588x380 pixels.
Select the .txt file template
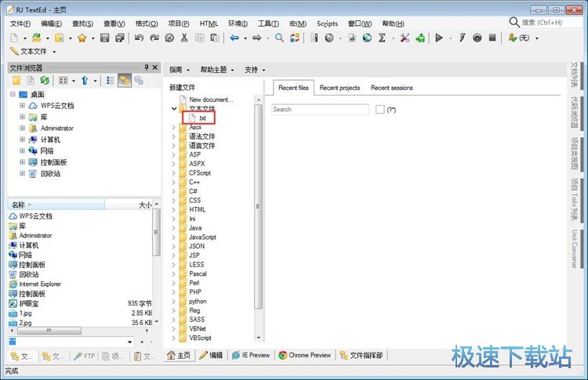click(201, 118)
